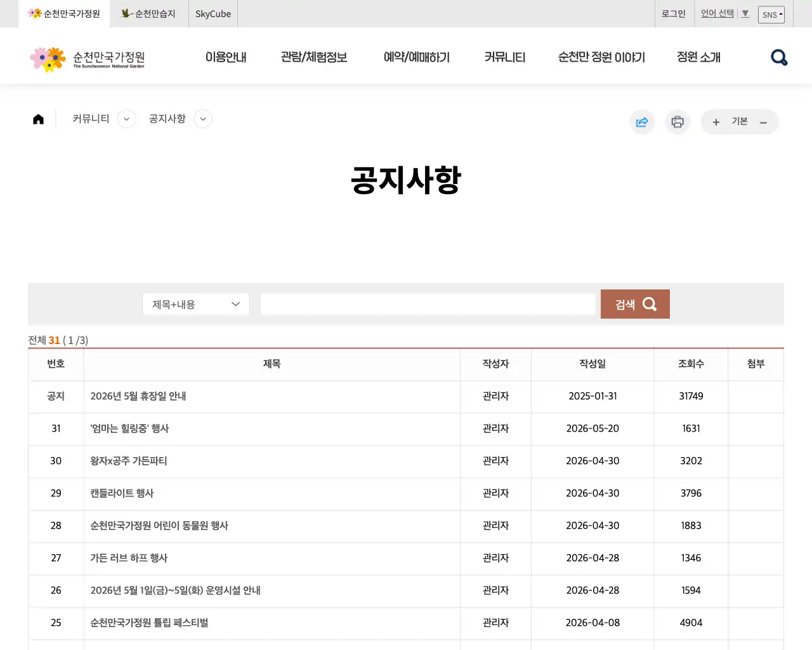812x650 pixels.
Task: Open the SNS dropdown
Action: point(771,14)
